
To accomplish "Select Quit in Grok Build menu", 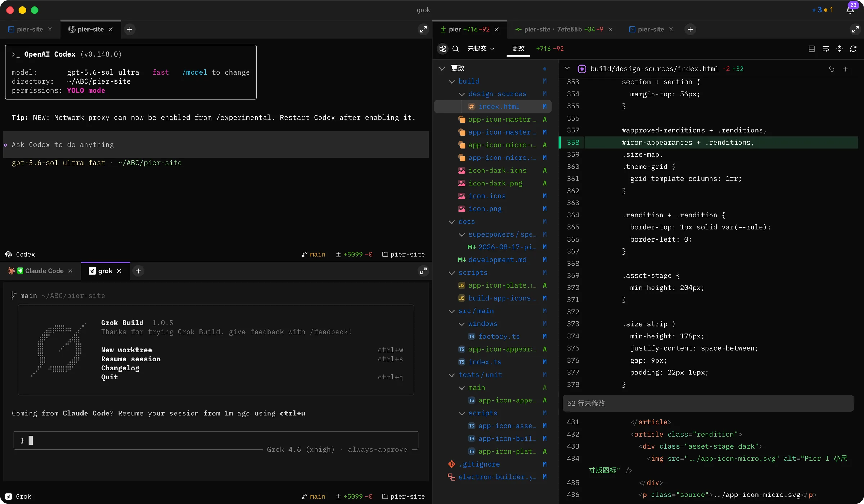I will tap(109, 377).
